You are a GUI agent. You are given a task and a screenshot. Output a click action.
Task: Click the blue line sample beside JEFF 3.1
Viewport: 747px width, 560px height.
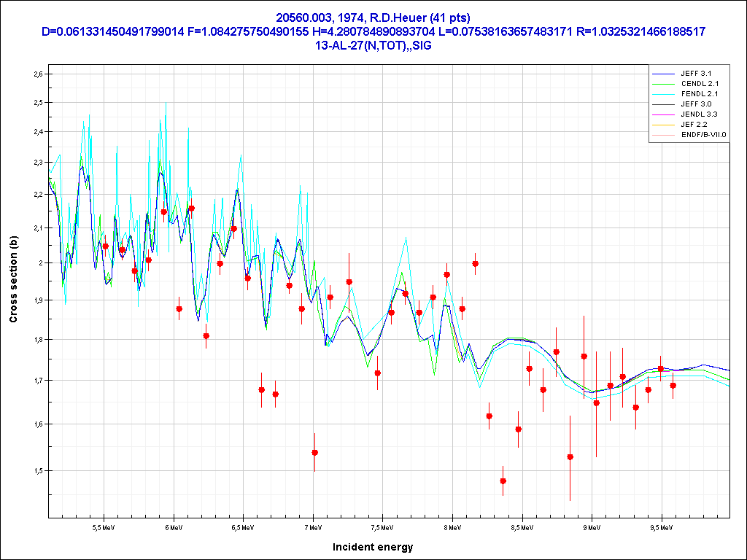[664, 74]
